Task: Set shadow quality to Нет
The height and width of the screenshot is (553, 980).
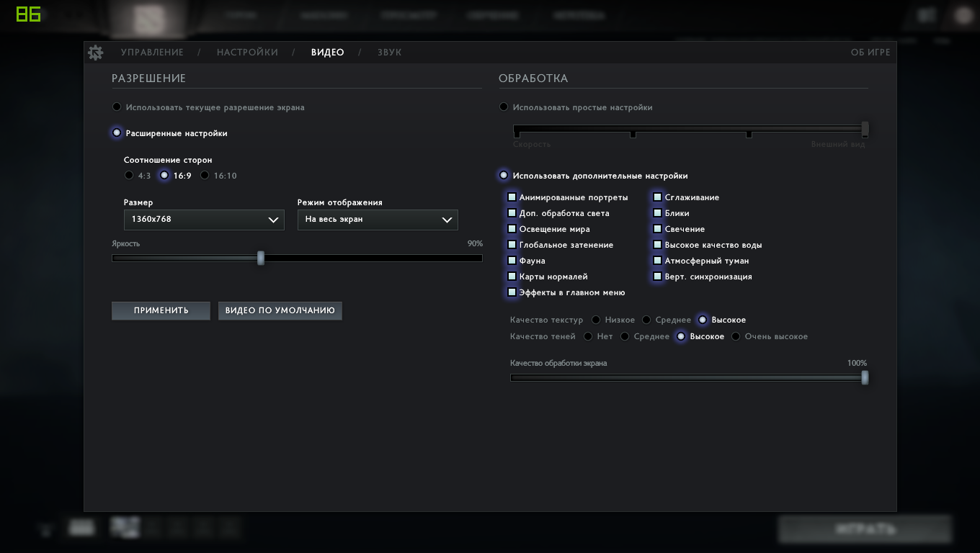Action: pyautogui.click(x=588, y=336)
